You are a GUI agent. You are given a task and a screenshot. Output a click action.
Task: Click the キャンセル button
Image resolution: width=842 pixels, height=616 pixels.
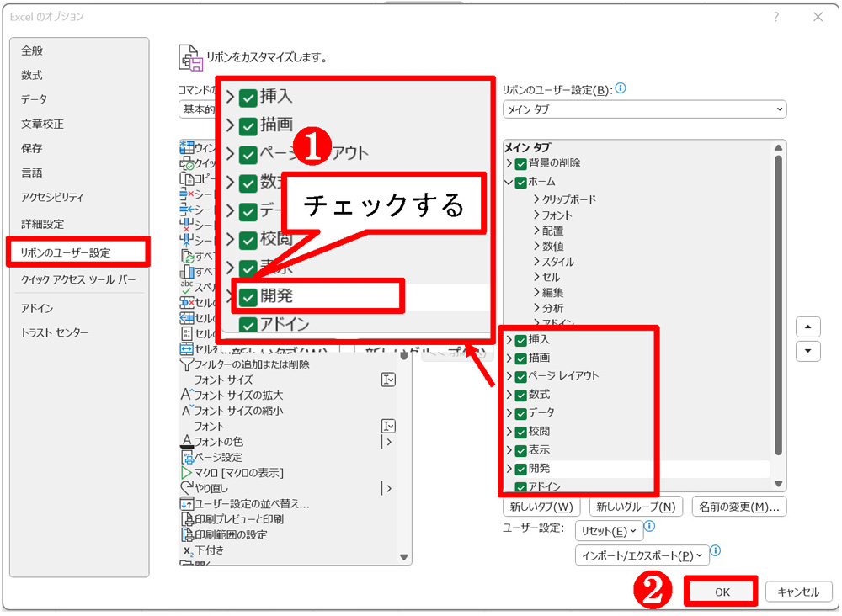click(x=798, y=592)
